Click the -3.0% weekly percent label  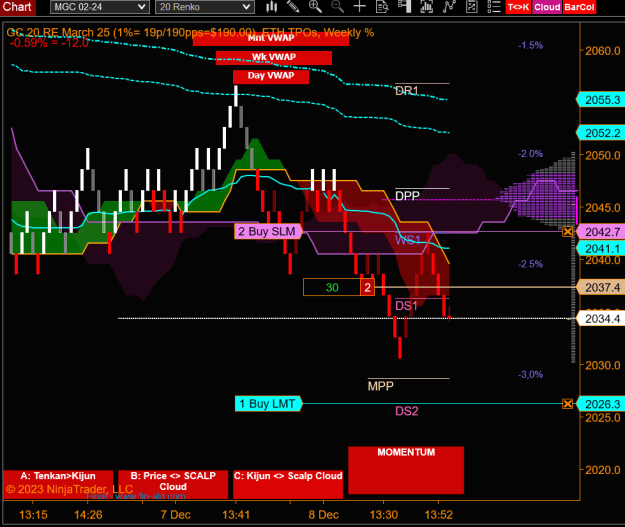point(531,375)
